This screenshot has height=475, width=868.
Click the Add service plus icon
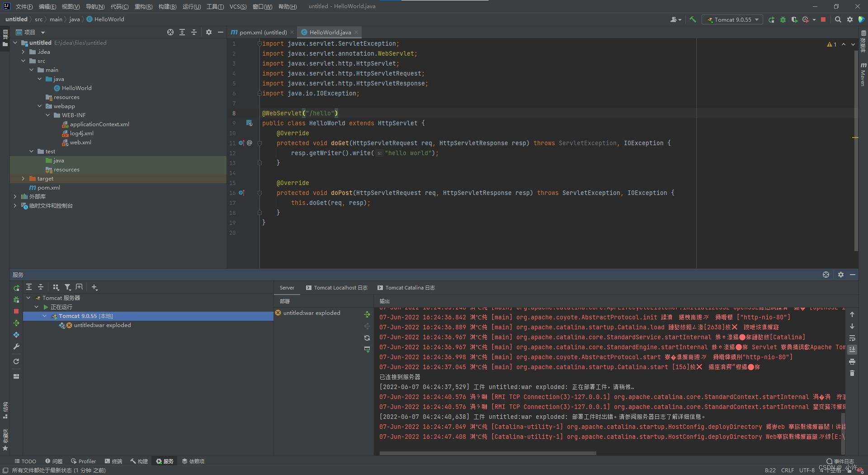pyautogui.click(x=94, y=287)
